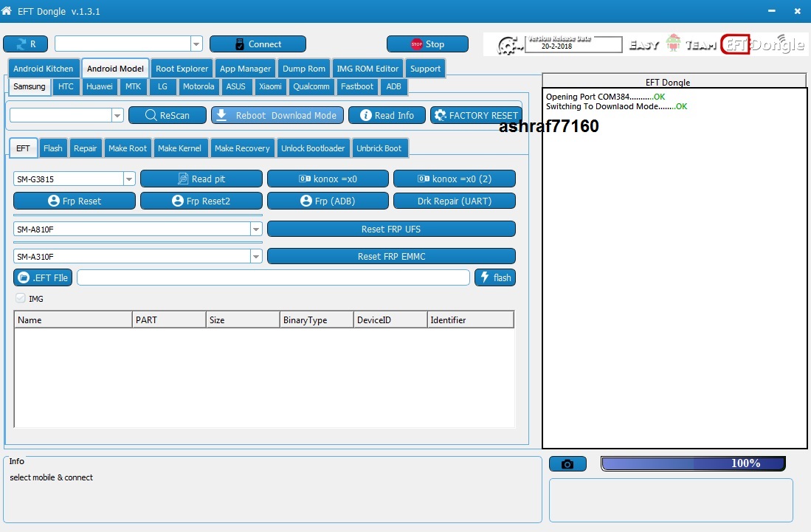Click the Reset FRP UFS button
This screenshot has width=811, height=532.
391,229
